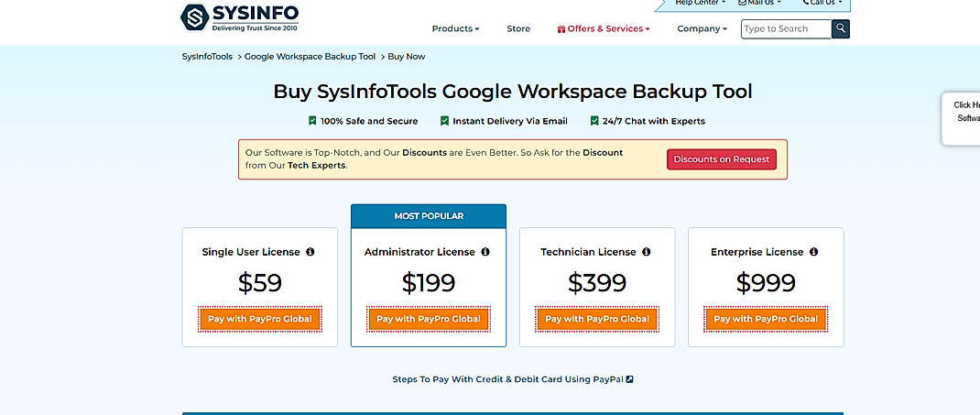Click the Single User License title
Viewport: 980px width, 415px height.
(x=251, y=252)
